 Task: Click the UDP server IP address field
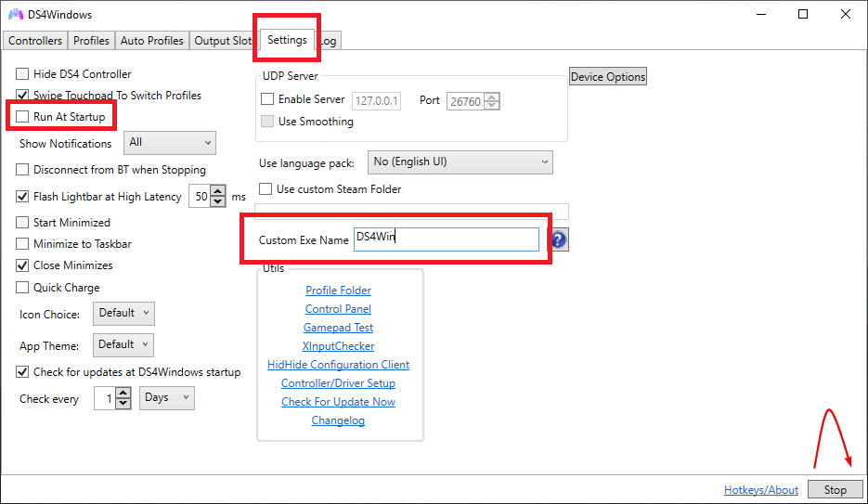(376, 100)
